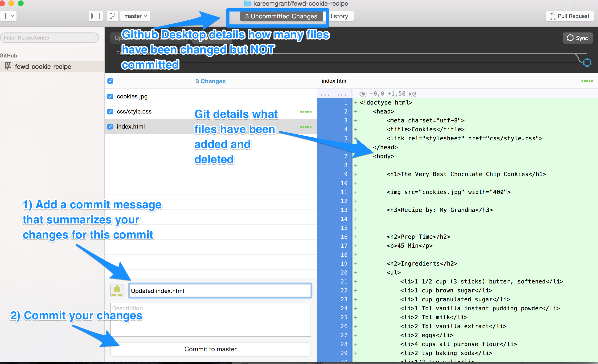Click the '<h3>Recipe by: My Grandma</h3>' line
The image size is (598, 364).
[440, 210]
